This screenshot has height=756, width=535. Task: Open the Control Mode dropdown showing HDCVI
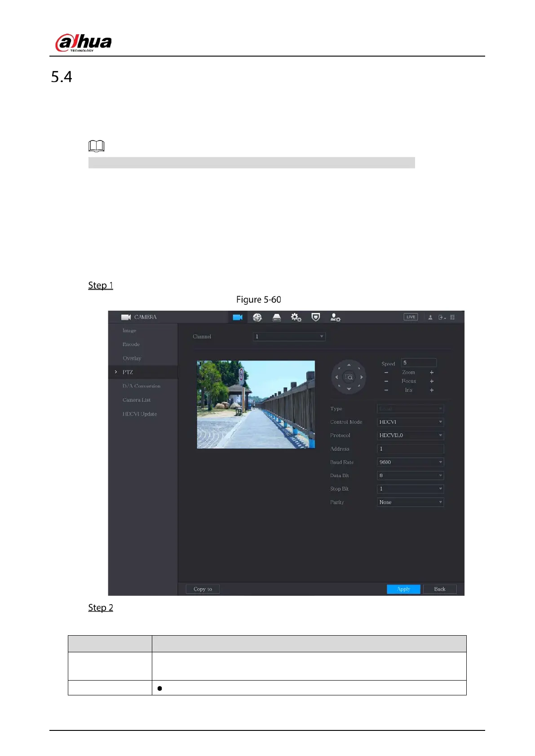click(410, 422)
